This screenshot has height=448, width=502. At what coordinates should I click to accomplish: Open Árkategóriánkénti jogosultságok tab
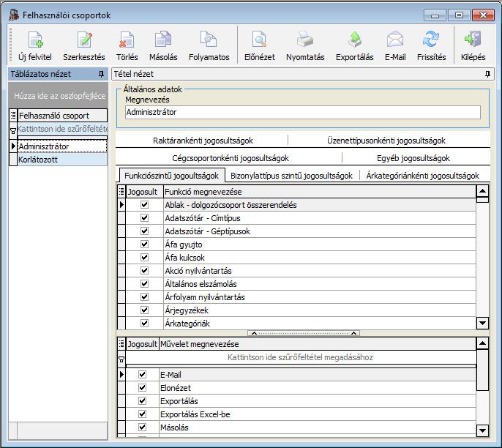click(422, 176)
